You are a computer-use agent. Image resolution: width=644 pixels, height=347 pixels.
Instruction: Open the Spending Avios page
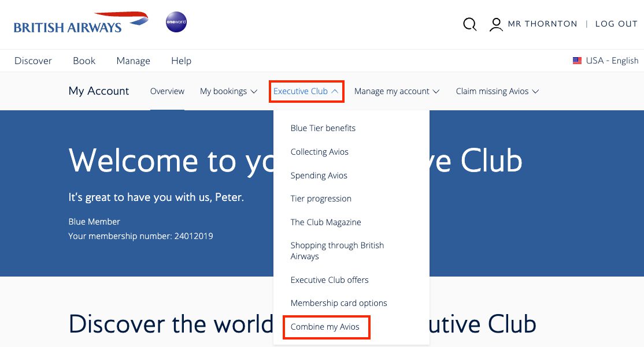(x=319, y=175)
